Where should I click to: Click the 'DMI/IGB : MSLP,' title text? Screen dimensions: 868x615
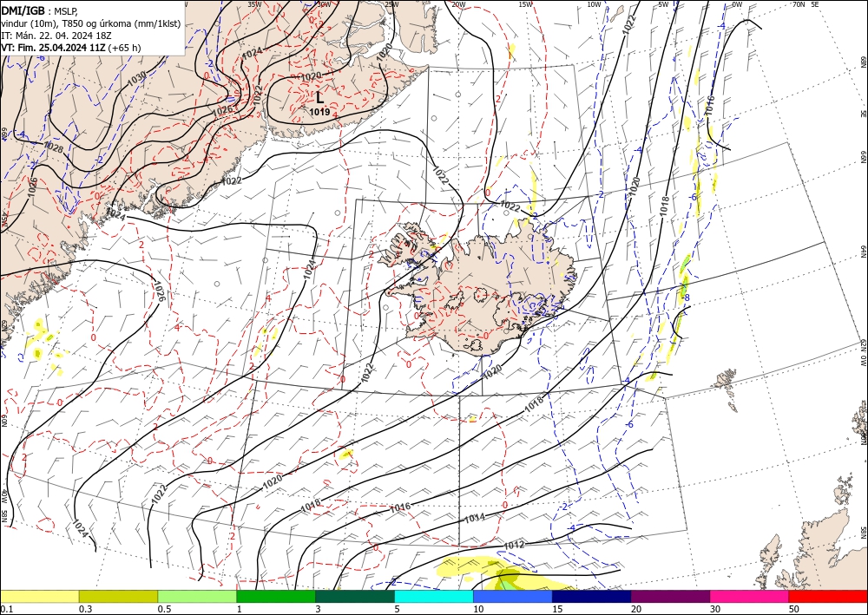40,10
